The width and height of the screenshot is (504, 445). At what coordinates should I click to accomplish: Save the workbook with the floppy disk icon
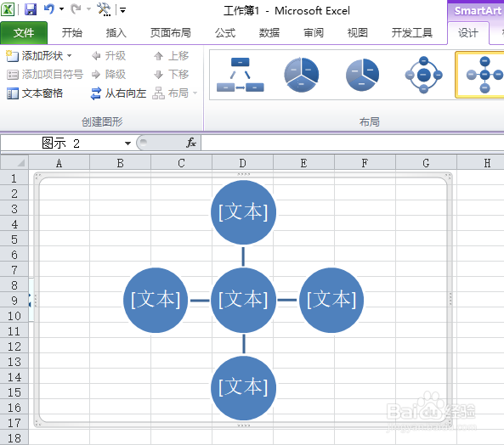pyautogui.click(x=31, y=9)
